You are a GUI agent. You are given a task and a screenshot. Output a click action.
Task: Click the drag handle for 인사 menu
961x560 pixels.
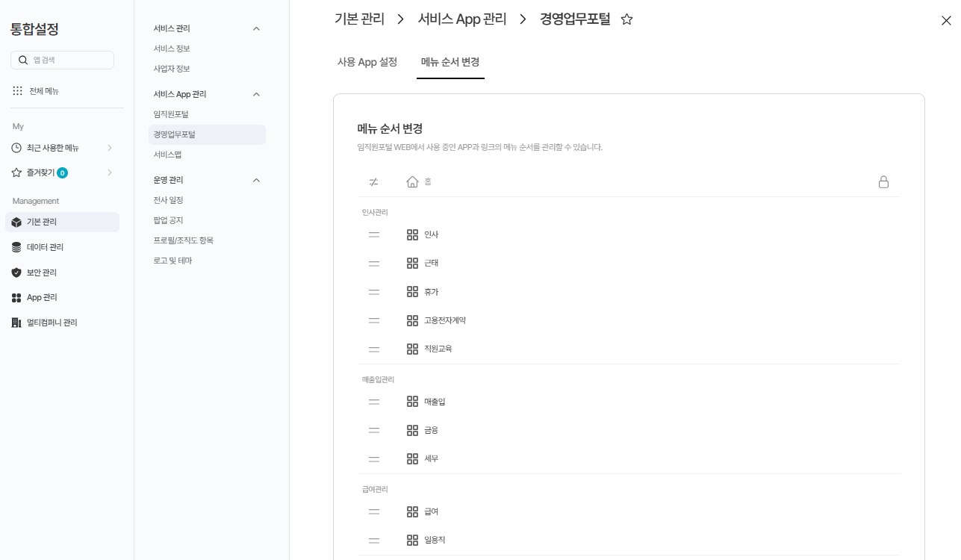pos(374,235)
